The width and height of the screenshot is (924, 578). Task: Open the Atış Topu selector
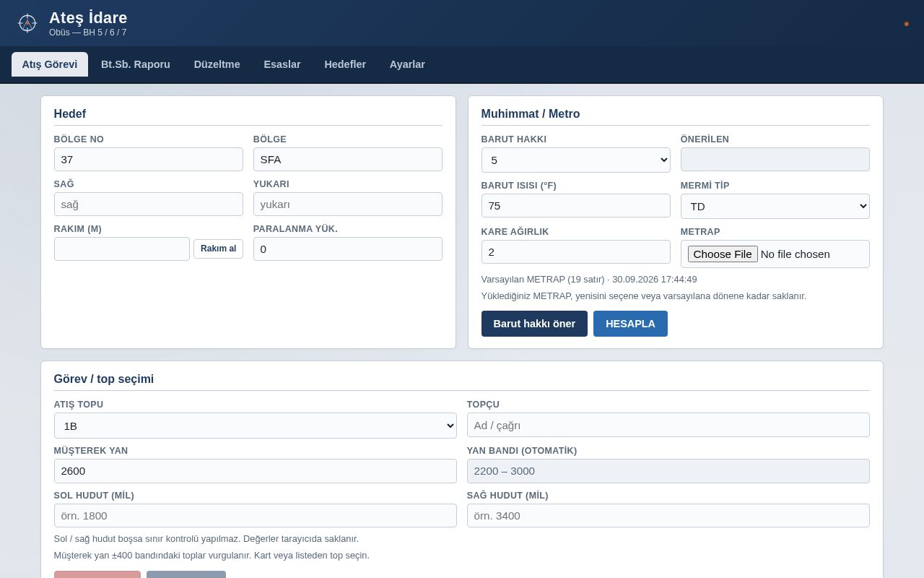pyautogui.click(x=255, y=426)
